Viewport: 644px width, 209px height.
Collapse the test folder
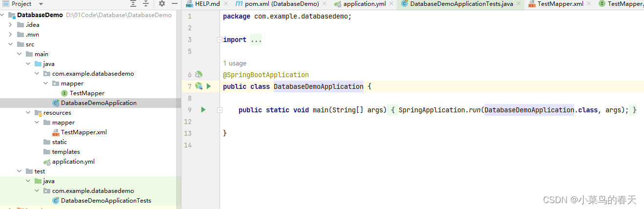(x=19, y=171)
